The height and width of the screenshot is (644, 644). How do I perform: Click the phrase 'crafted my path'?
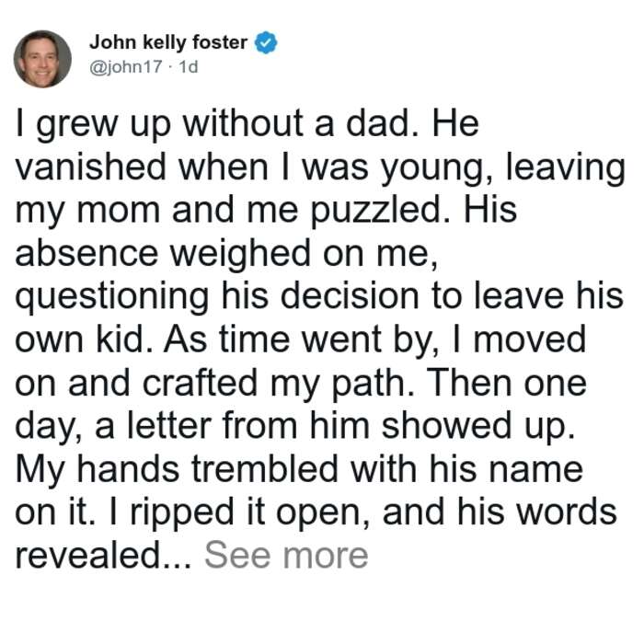click(273, 384)
